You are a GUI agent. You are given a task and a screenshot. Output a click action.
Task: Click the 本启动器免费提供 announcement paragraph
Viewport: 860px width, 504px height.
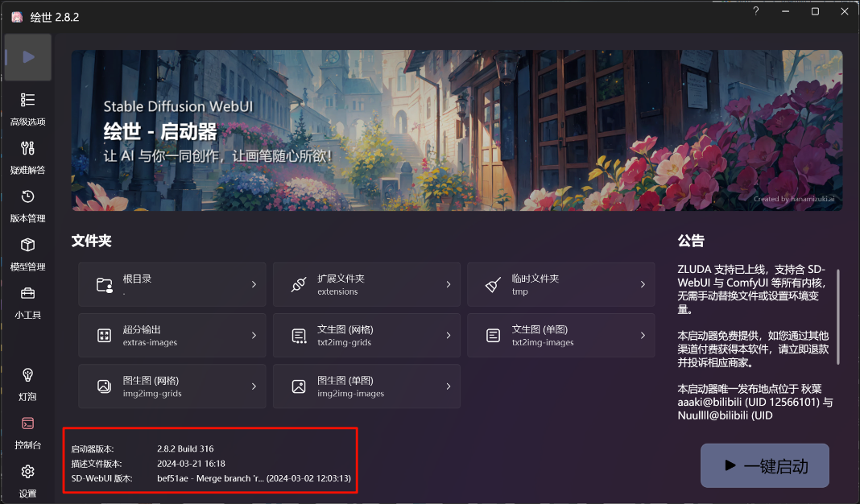tap(753, 349)
